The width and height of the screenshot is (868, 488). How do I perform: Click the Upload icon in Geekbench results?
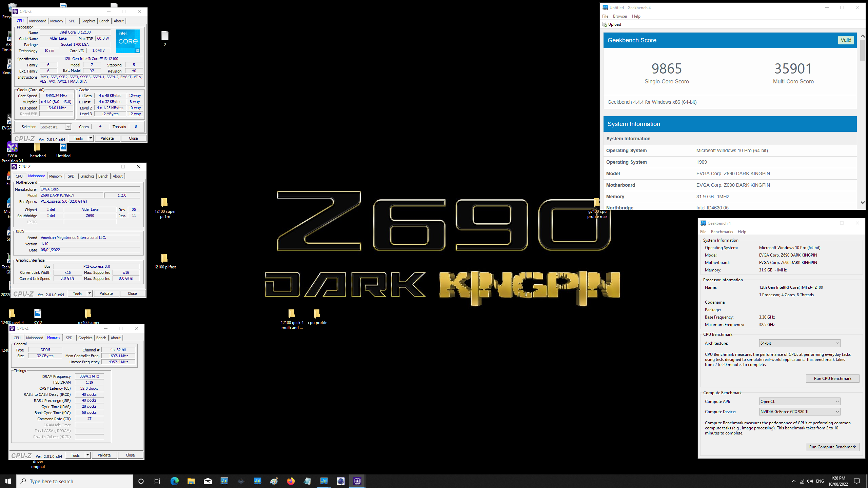605,24
